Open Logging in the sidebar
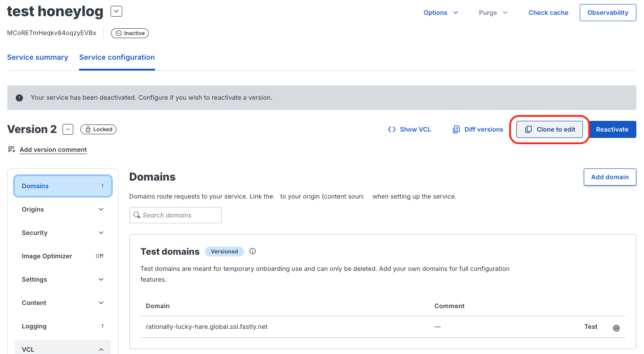Image resolution: width=644 pixels, height=354 pixels. coord(63,326)
